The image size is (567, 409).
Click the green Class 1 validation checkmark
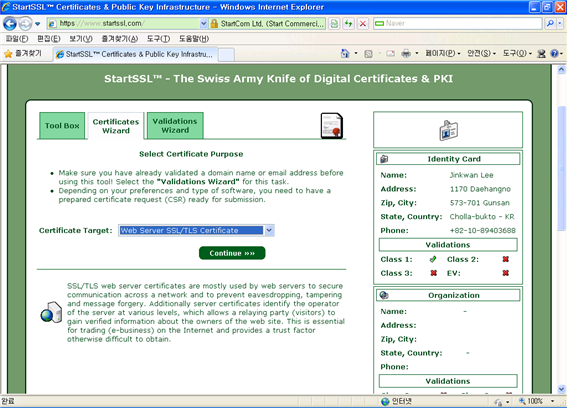pos(433,259)
